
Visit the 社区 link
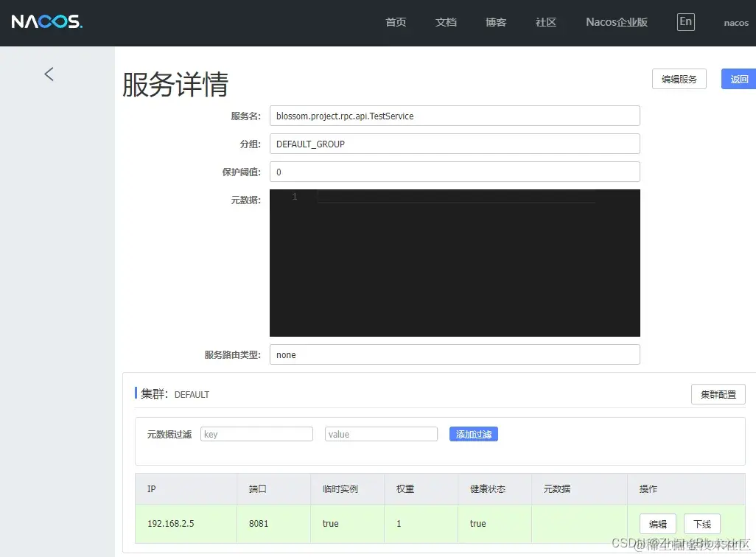pyautogui.click(x=545, y=22)
